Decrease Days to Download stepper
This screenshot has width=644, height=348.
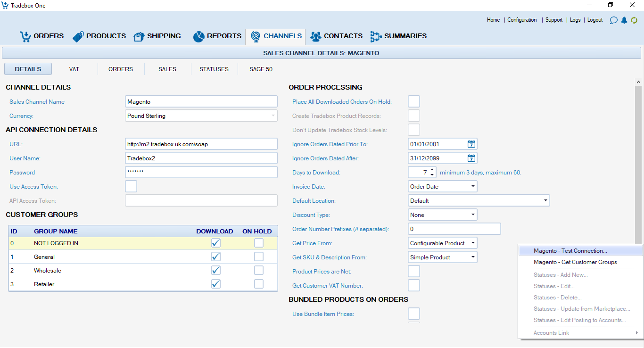click(x=432, y=175)
